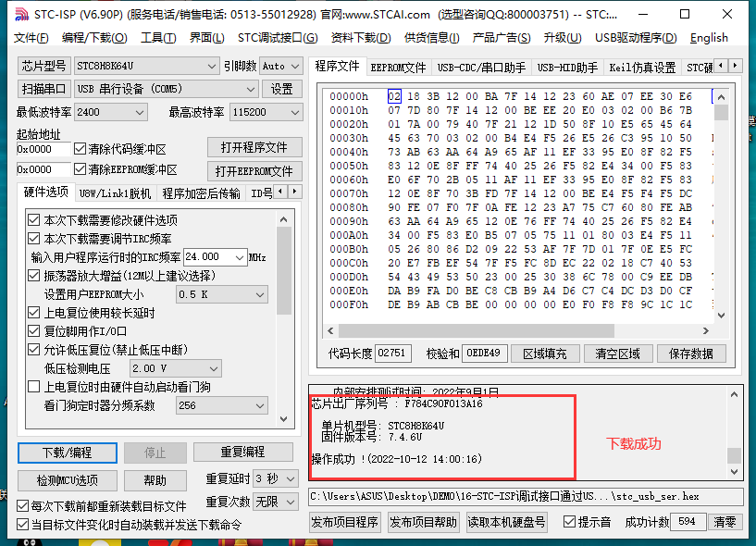Click hardware options list scroll down arrow
The image size is (756, 546).
point(284,419)
